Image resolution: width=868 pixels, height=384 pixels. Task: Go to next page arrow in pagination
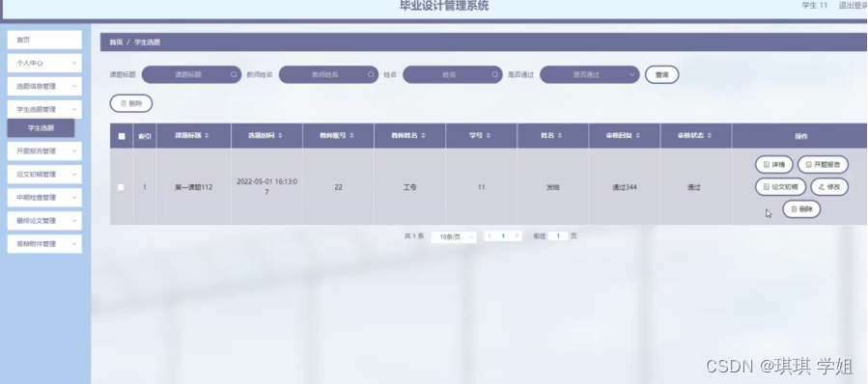pos(518,235)
